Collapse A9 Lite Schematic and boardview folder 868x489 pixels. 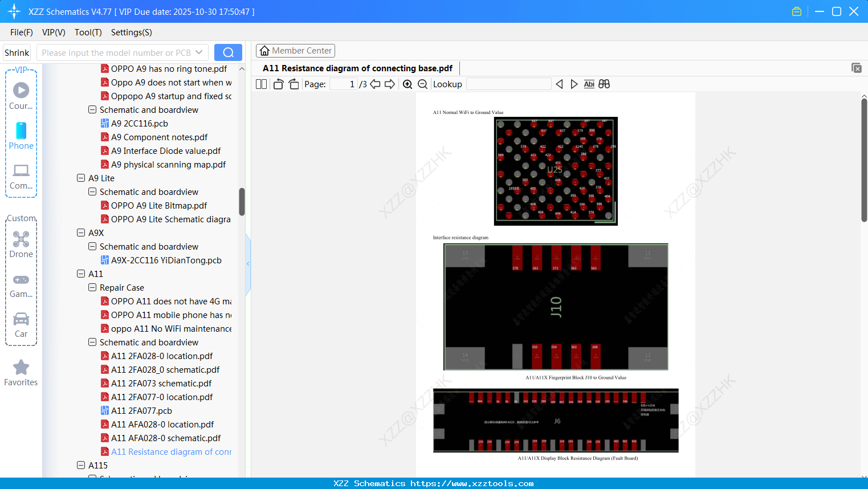click(x=92, y=191)
